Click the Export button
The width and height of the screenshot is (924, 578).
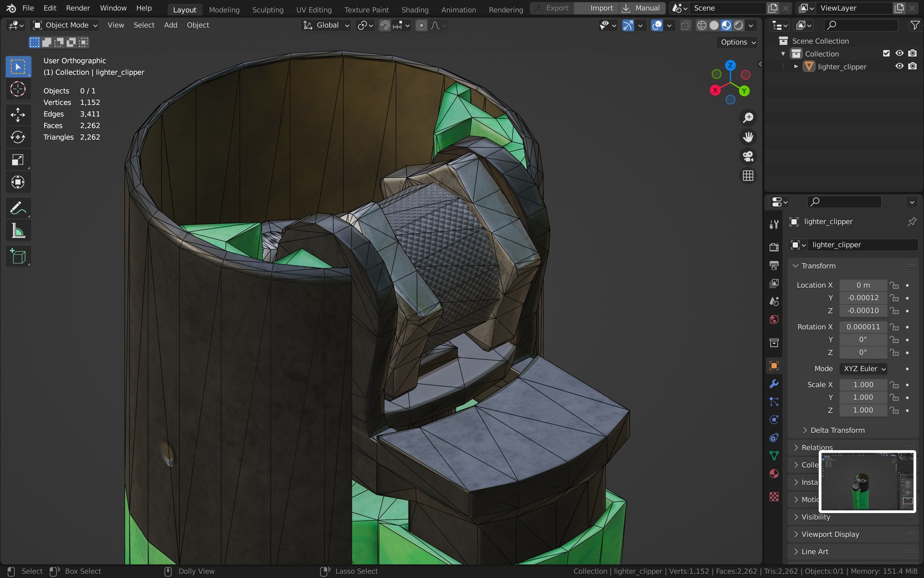552,8
